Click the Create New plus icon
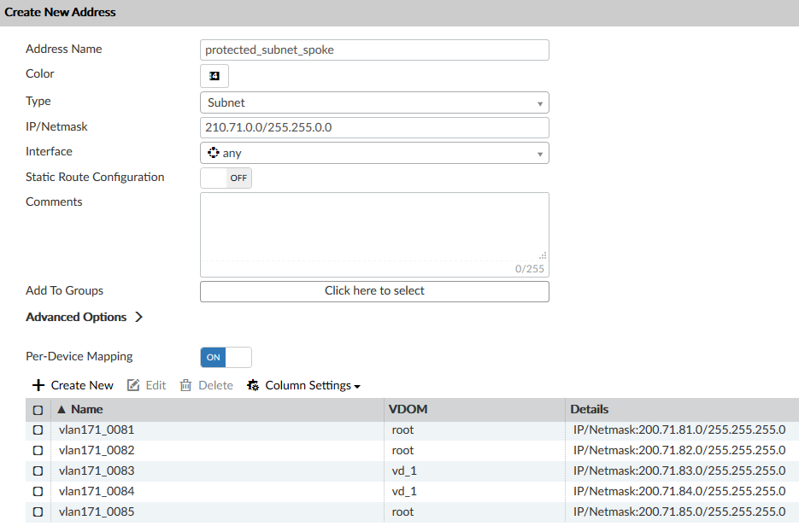The width and height of the screenshot is (799, 532). [38, 385]
